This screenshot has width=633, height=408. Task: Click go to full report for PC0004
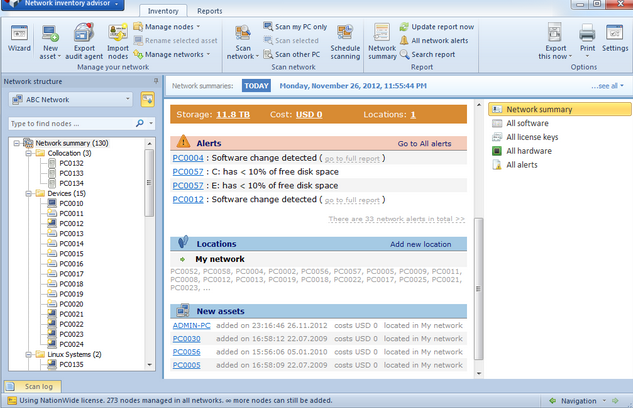pos(352,159)
